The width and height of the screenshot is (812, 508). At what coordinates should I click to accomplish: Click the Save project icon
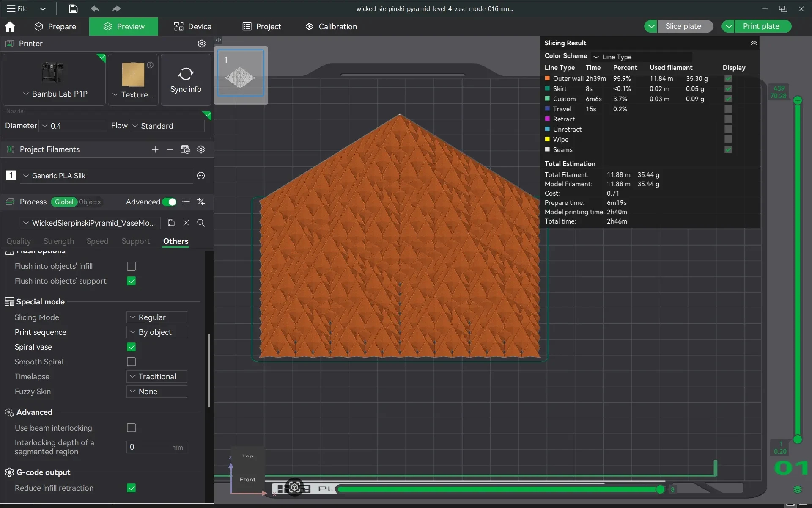(x=73, y=8)
